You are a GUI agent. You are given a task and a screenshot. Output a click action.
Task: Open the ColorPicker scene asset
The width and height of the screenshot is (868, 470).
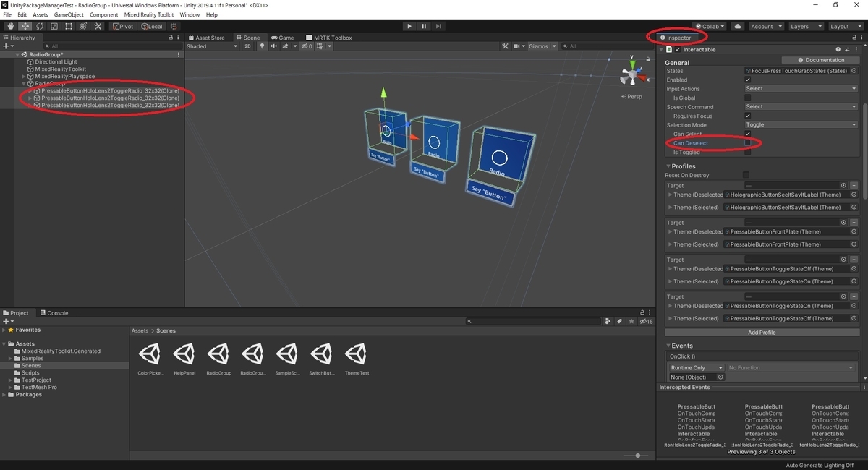pyautogui.click(x=150, y=359)
